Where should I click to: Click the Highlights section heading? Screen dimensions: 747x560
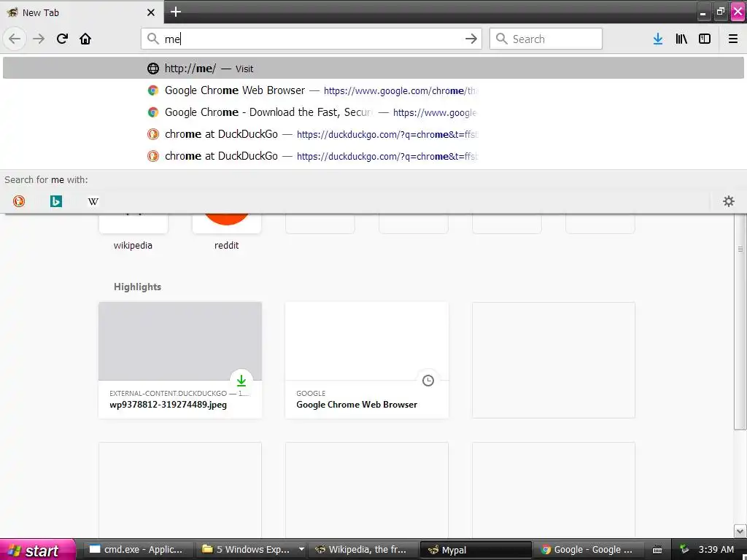tap(137, 287)
